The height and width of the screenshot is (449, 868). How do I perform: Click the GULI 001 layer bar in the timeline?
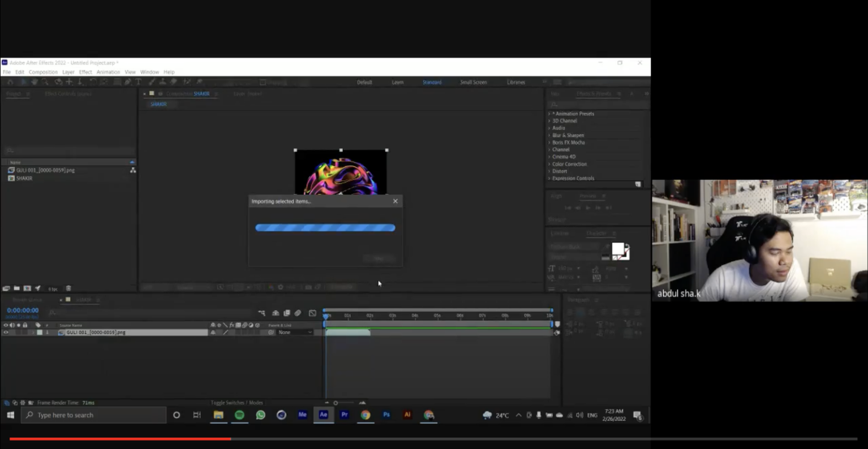click(x=348, y=333)
